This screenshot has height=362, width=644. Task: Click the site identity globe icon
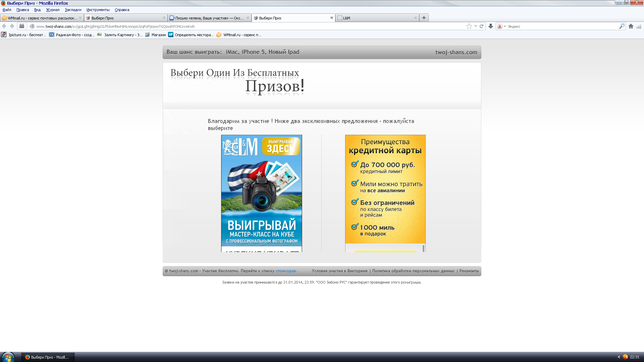tap(32, 26)
